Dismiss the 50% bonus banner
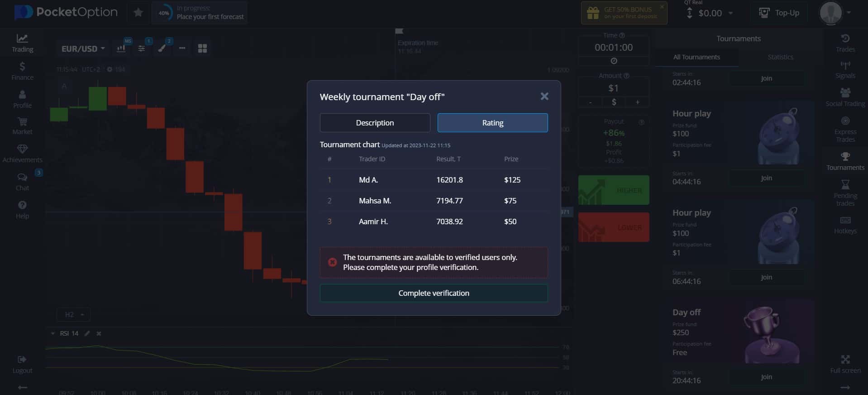Viewport: 868px width, 395px height. click(662, 6)
